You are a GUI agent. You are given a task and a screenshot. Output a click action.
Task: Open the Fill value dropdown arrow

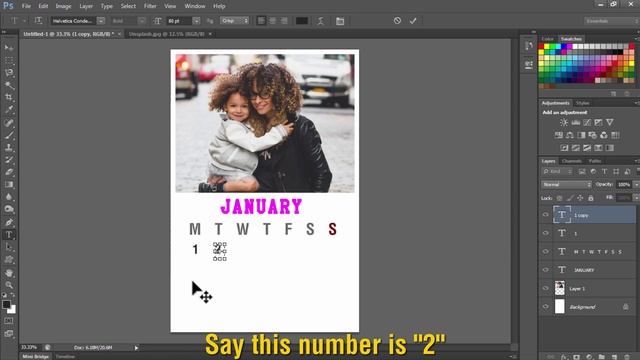click(636, 198)
